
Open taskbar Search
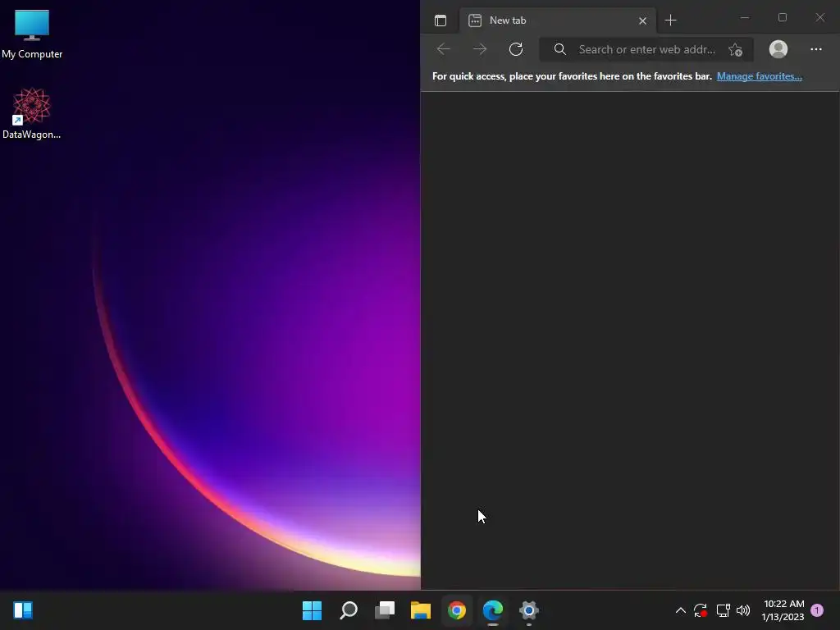point(349,610)
